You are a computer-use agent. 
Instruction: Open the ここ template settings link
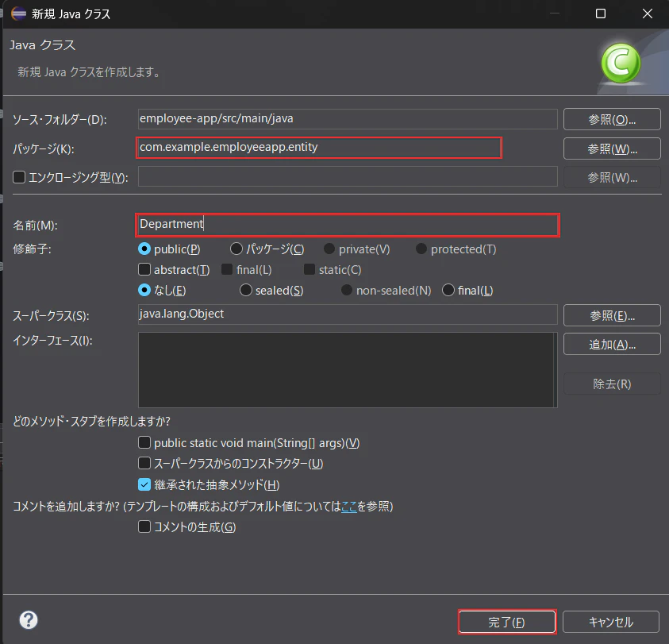click(x=349, y=506)
